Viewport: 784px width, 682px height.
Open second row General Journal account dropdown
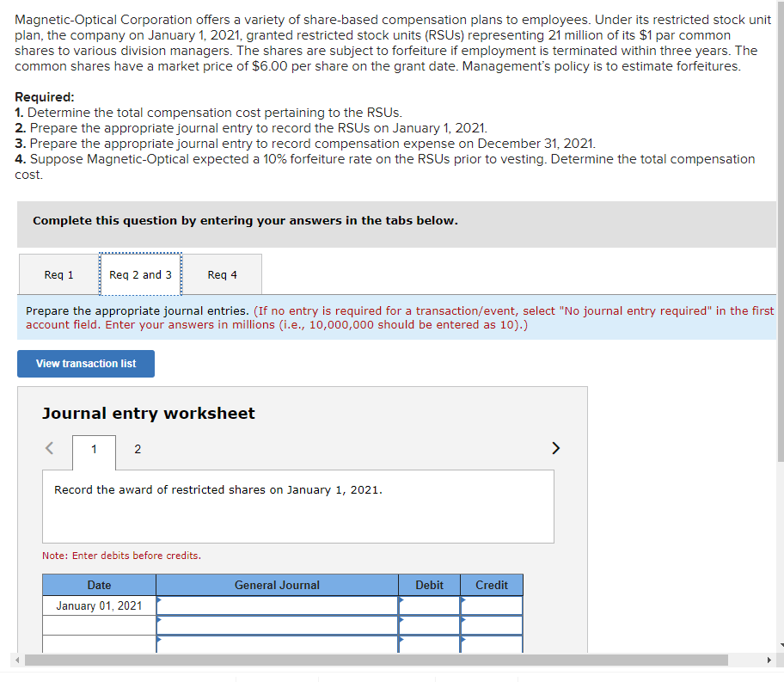(278, 625)
